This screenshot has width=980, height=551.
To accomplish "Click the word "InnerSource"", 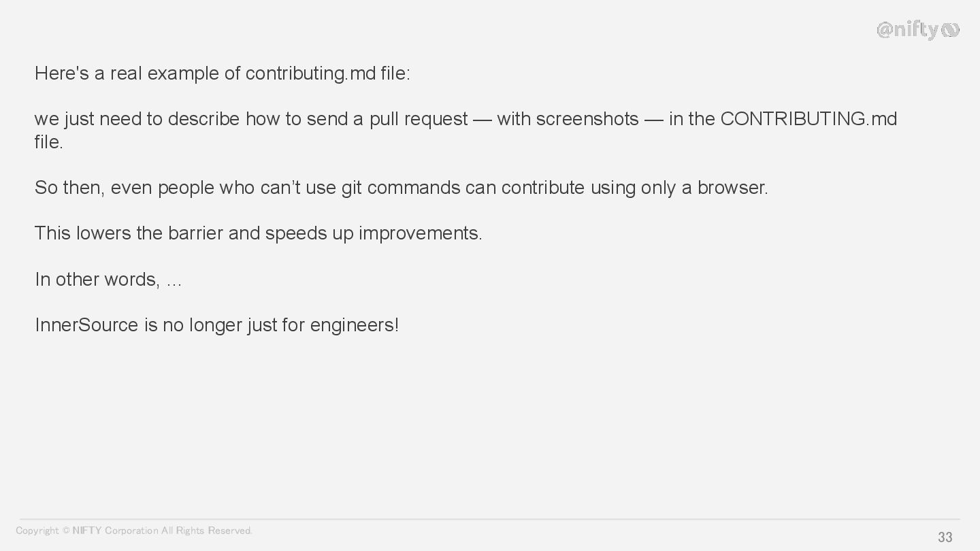I will (x=86, y=325).
